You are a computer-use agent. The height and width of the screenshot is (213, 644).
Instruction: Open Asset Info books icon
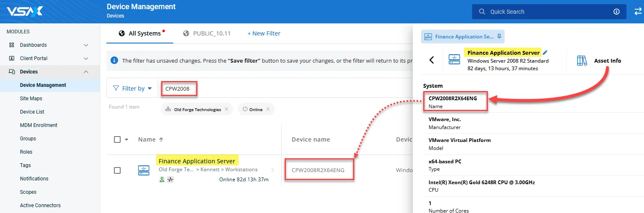[x=582, y=61]
